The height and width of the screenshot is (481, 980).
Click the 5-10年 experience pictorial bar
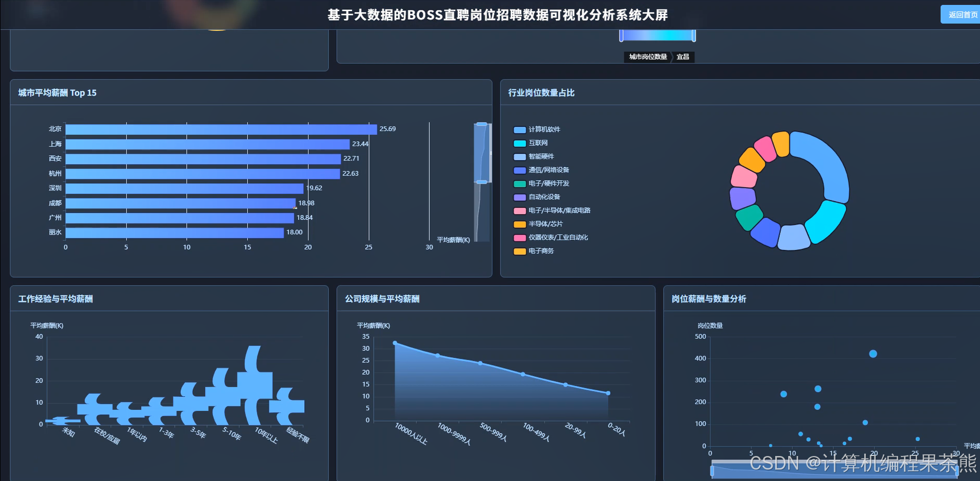(222, 397)
